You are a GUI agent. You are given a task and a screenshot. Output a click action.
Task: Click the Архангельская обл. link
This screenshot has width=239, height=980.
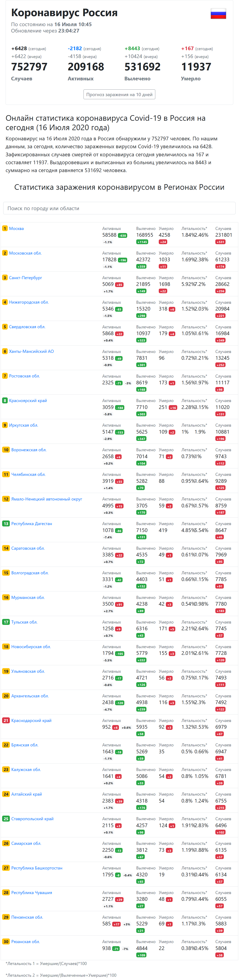click(30, 696)
